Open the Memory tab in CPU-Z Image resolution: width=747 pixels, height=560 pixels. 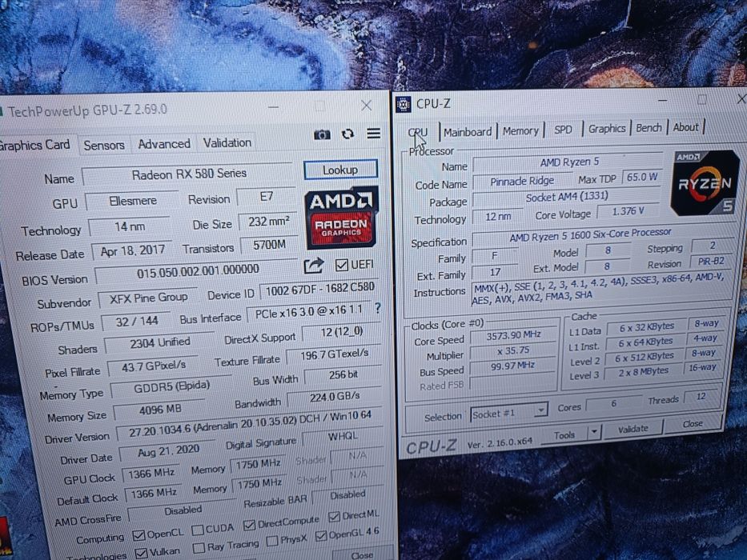(x=520, y=130)
